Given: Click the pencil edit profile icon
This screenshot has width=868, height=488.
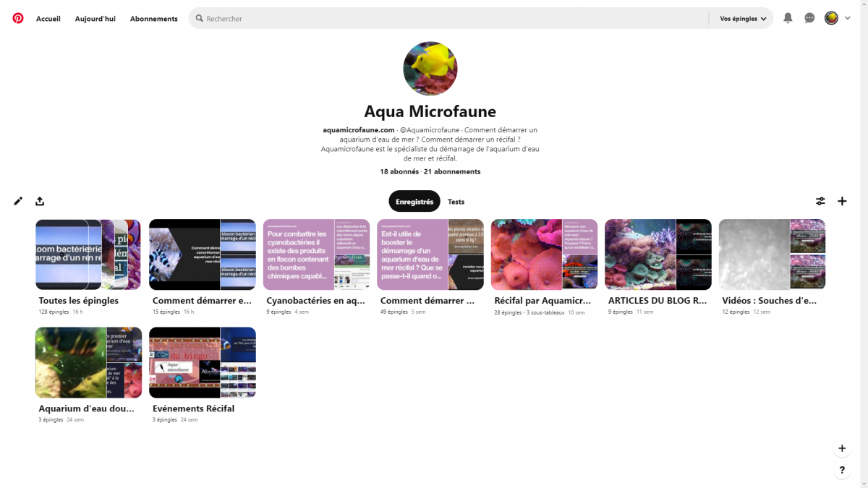Looking at the screenshot, I should point(18,201).
